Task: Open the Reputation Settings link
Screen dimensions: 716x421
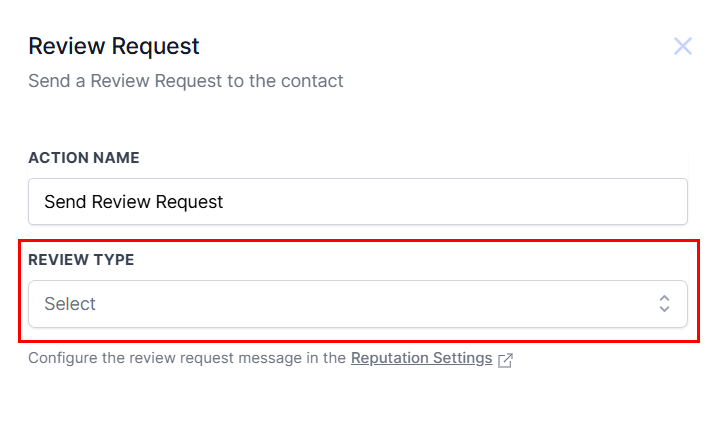Action: pyautogui.click(x=421, y=358)
